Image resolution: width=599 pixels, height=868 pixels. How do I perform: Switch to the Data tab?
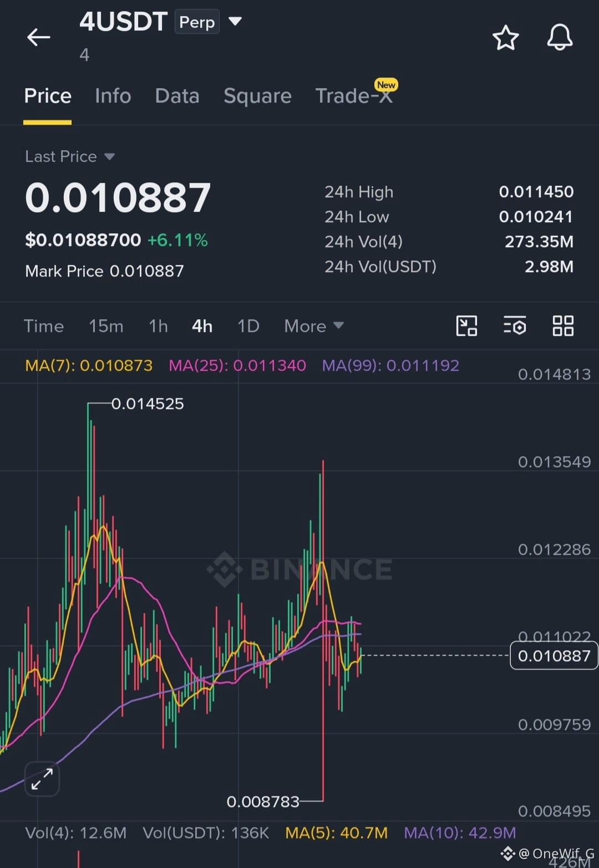point(177,96)
